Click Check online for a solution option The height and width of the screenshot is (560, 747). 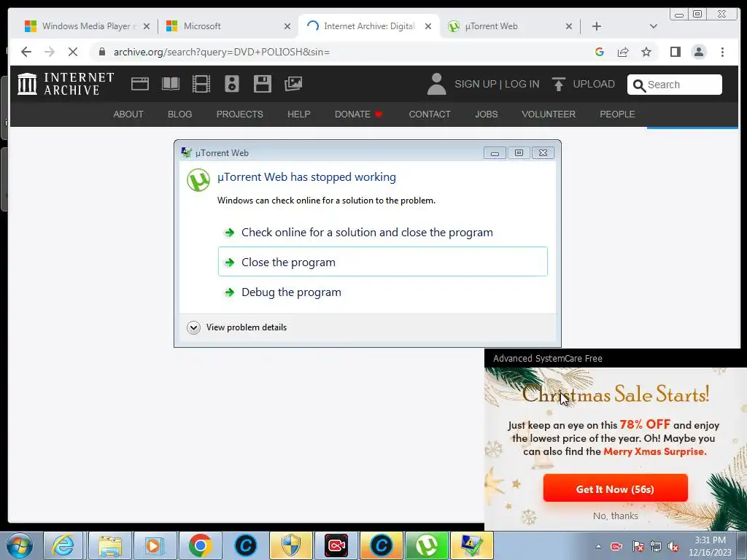coord(382,233)
